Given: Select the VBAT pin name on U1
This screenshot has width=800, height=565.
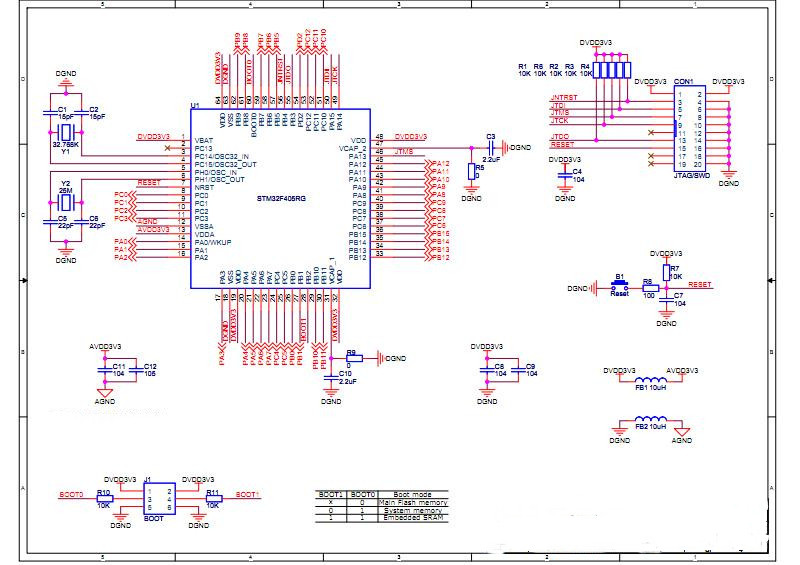Looking at the screenshot, I should [x=204, y=140].
